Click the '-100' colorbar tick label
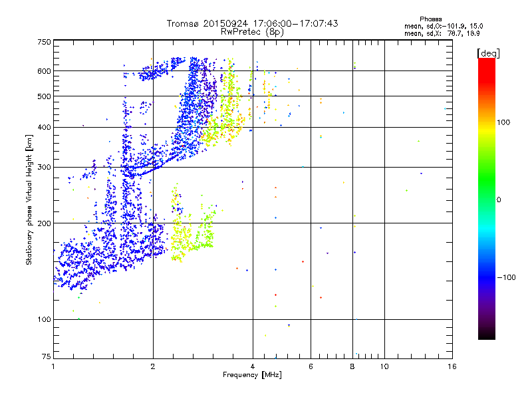The height and width of the screenshot is (399, 532). pos(506,277)
